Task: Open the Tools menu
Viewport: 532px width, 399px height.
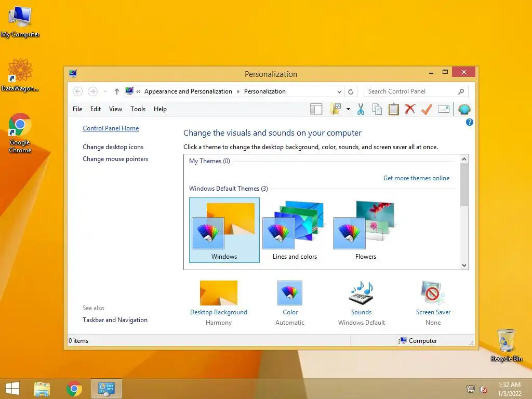Action: click(x=138, y=109)
